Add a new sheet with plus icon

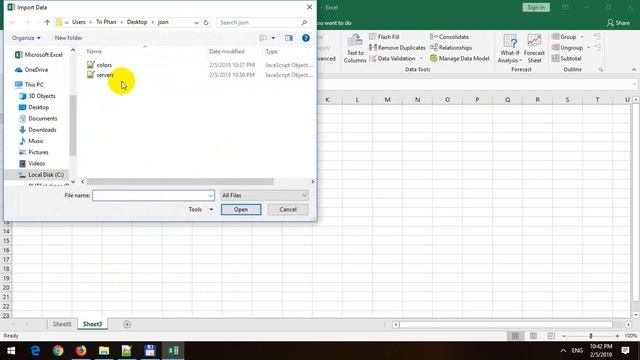[127, 324]
